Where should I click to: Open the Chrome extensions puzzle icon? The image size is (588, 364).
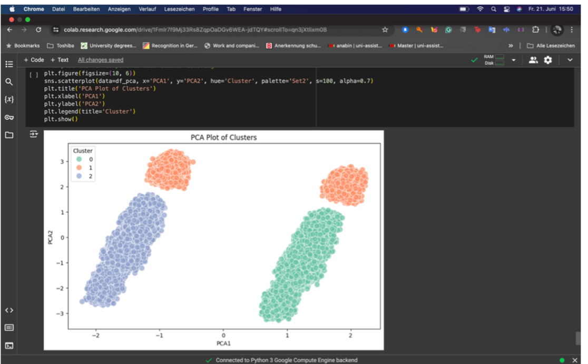click(535, 29)
